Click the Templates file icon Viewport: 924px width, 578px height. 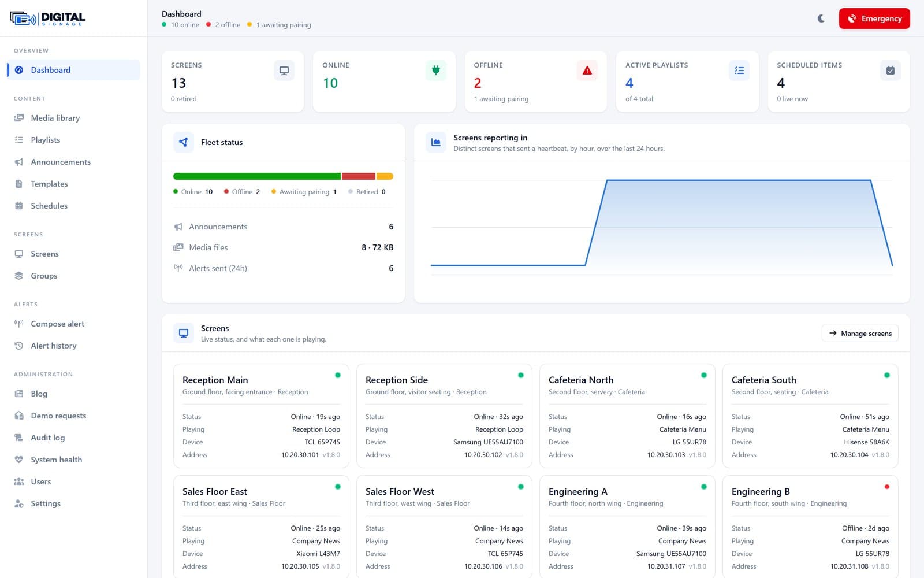[x=19, y=184]
